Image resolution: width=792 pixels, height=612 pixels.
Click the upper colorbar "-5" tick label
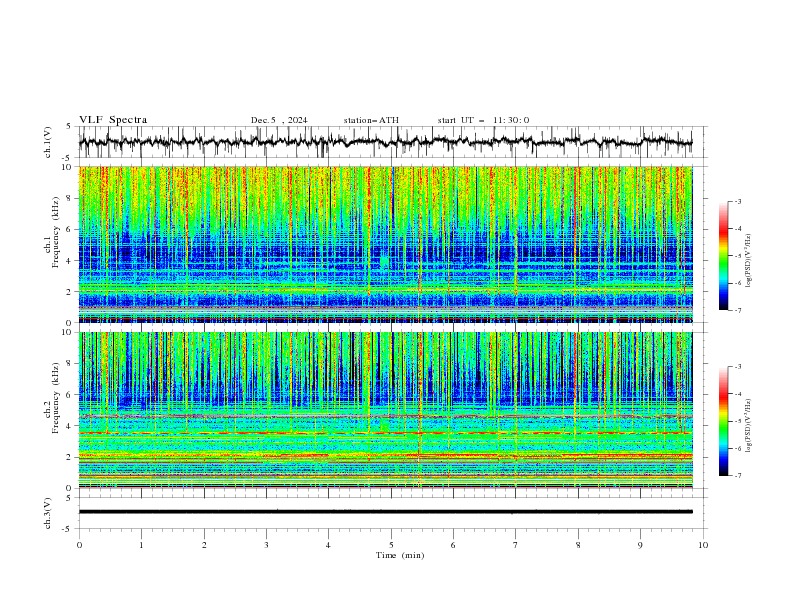point(737,256)
